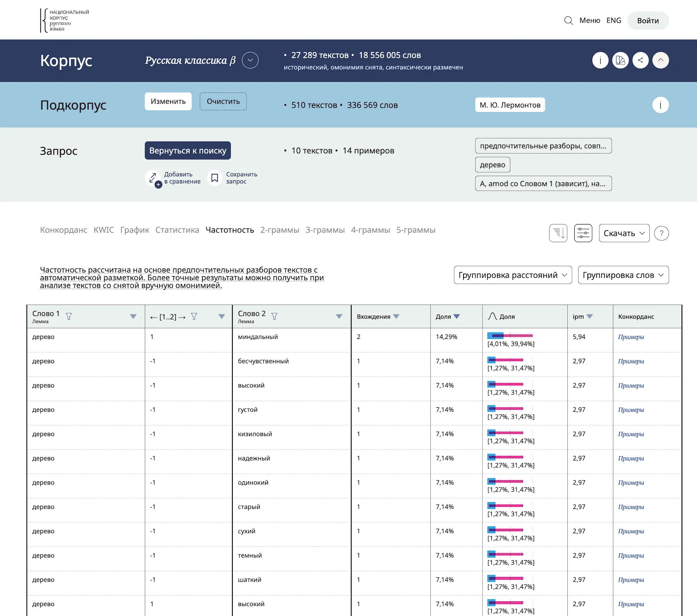
Task: Open Примеры for the сухий row
Action: (631, 531)
